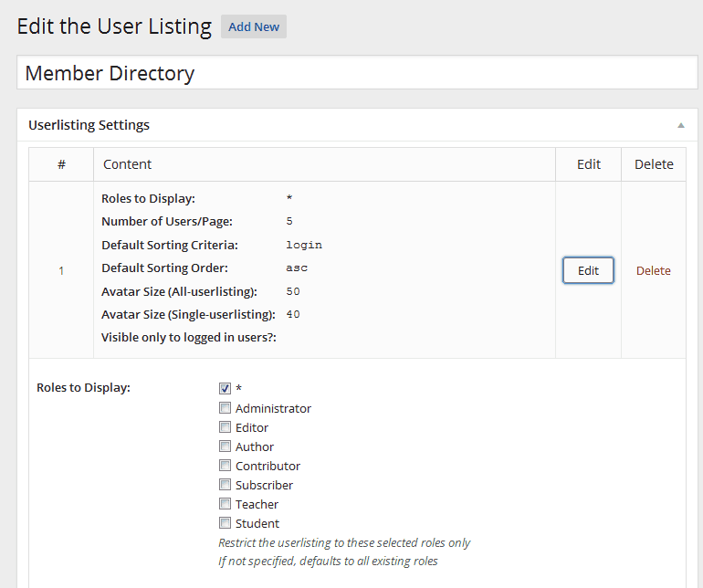703x588 pixels.
Task: Select the Contributor role checkbox
Action: coord(226,466)
